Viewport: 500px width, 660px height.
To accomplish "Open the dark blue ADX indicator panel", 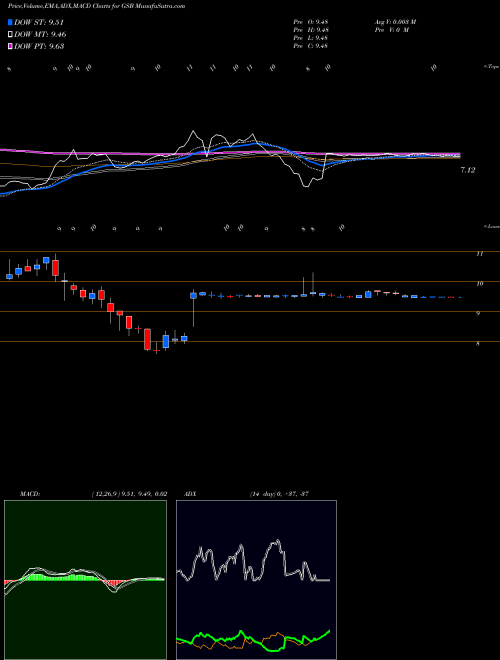I will 256,580.
